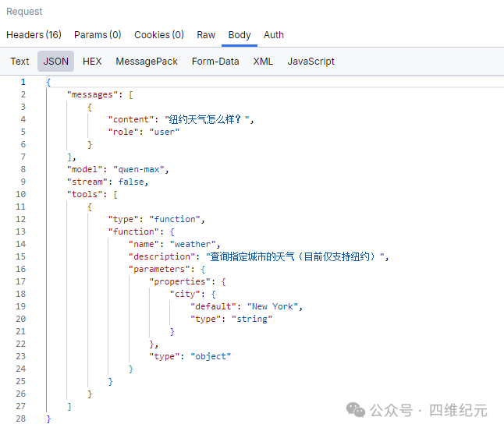Click the "messages" key on line 2
This screenshot has height=431, width=504.
click(x=92, y=95)
